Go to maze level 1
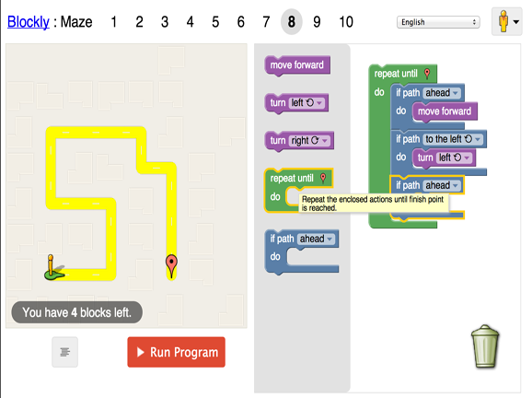The image size is (532, 398). coord(113,22)
